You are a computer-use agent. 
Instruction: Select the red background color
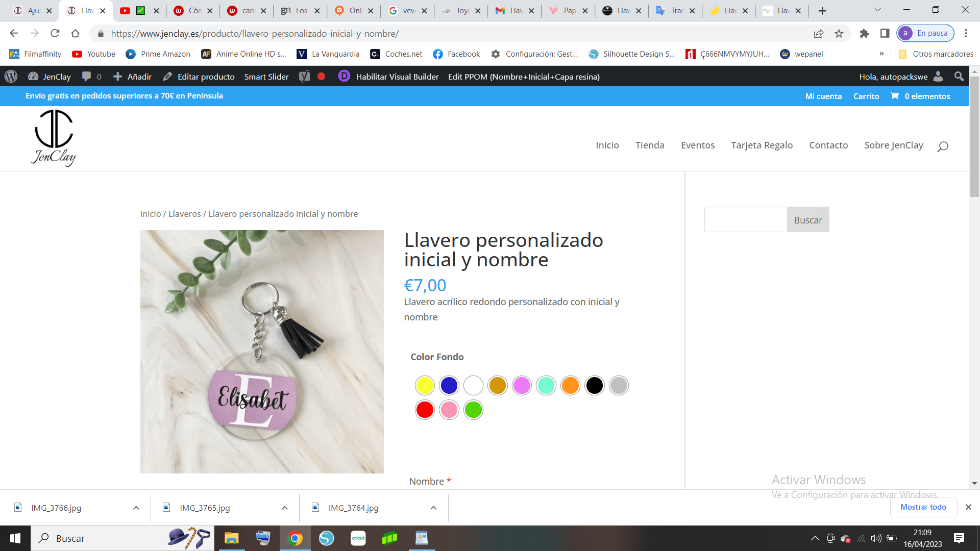pos(425,410)
